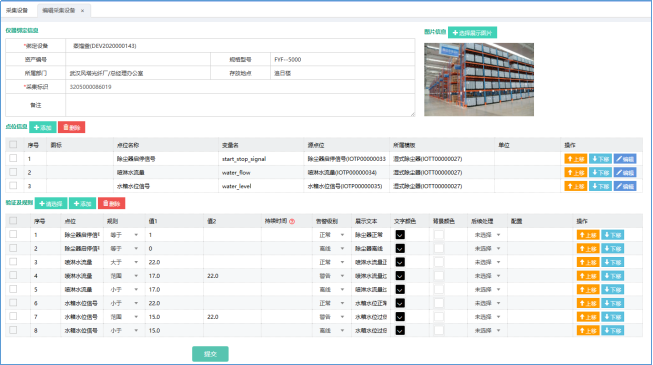The image size is (653, 365).
Task: Open the 规则 dropdown in rule row 7
Action: 124,317
